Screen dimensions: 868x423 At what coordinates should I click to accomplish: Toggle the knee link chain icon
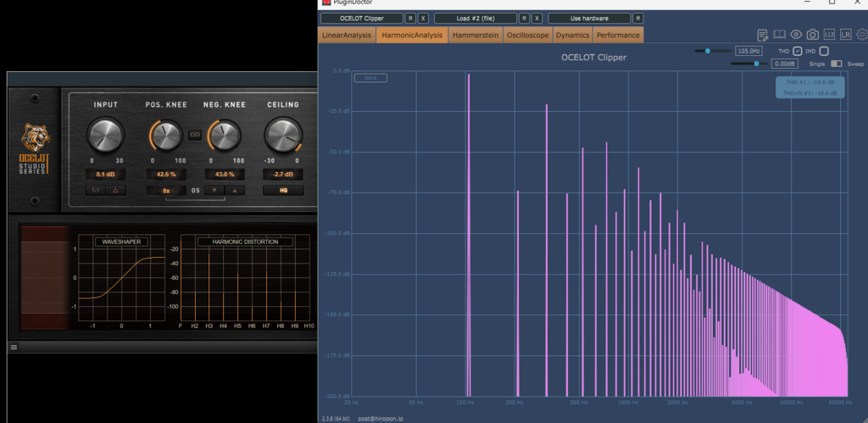coord(195,134)
